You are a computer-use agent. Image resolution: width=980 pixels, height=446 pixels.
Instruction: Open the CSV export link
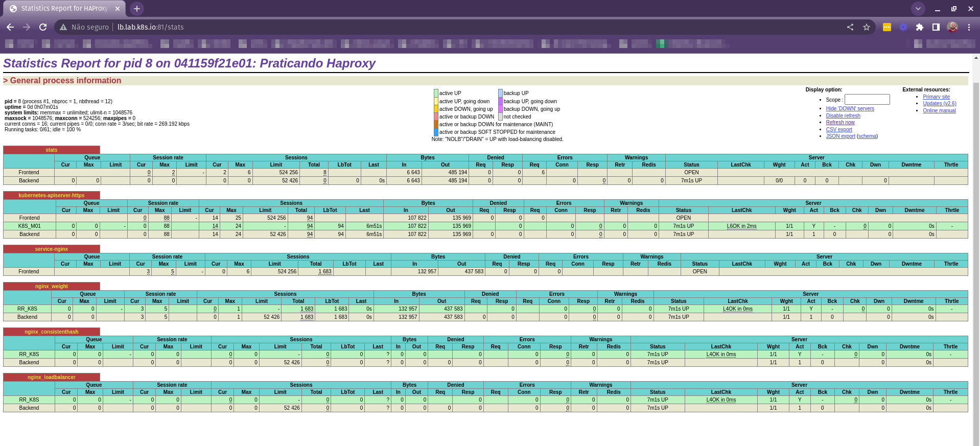point(839,130)
